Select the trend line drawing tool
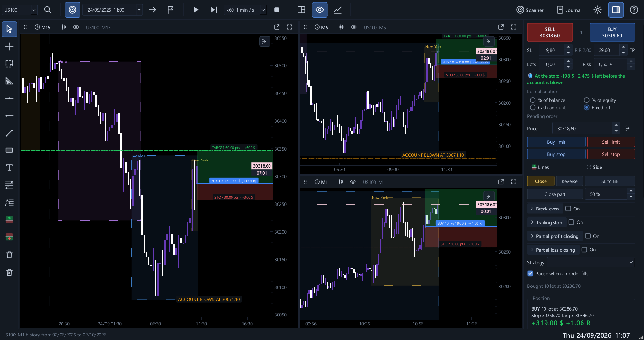 click(9, 133)
